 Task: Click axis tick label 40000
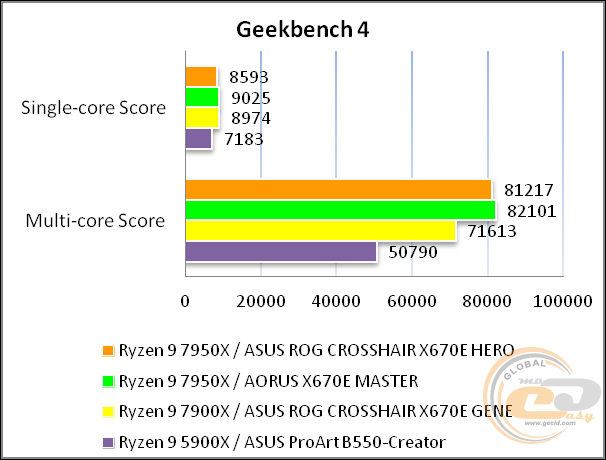(x=336, y=301)
